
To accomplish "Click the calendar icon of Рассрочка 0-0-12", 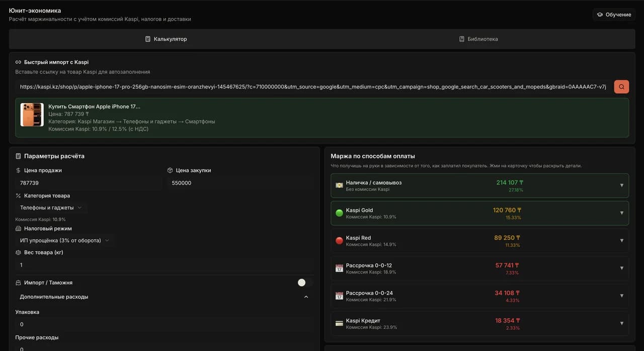I will pos(339,268).
